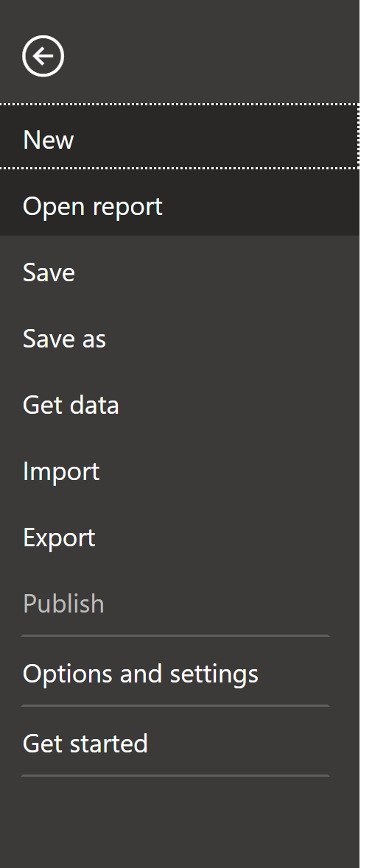Browse existing files with Open report
372x868 pixels.
179,202
